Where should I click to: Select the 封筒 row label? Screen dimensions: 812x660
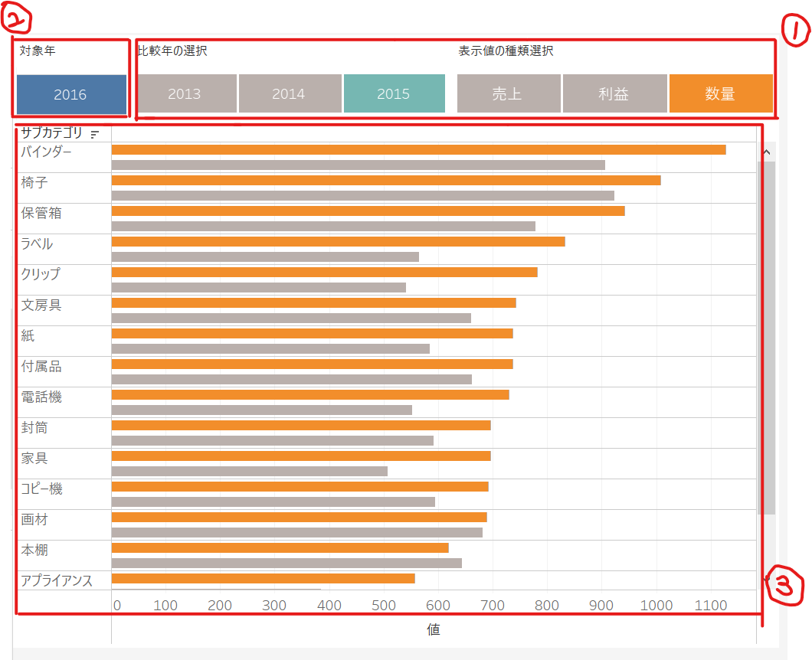[x=34, y=427]
